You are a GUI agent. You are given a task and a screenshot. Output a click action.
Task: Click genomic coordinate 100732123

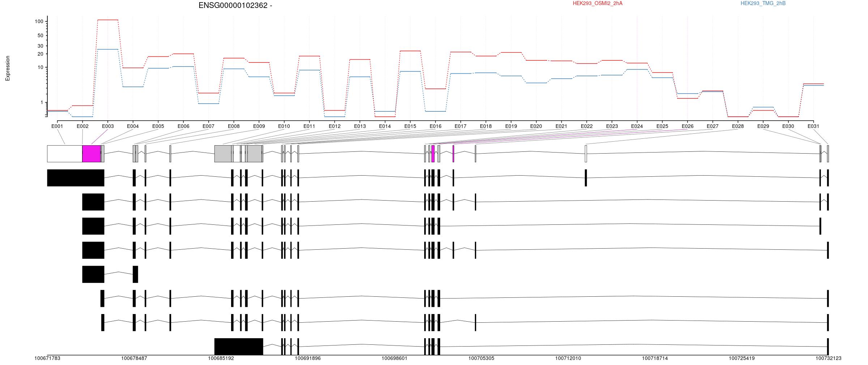coord(829,358)
